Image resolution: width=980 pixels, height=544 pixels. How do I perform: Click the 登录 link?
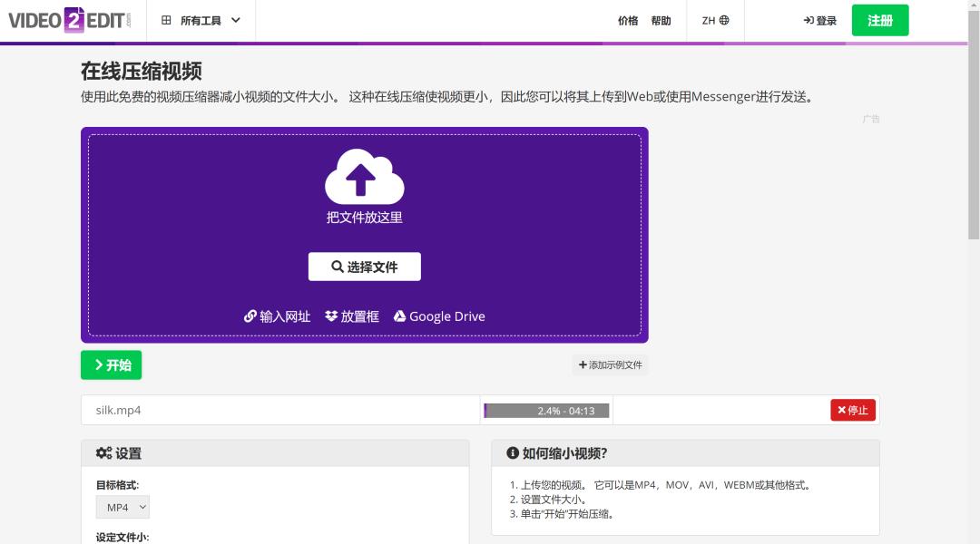point(819,19)
